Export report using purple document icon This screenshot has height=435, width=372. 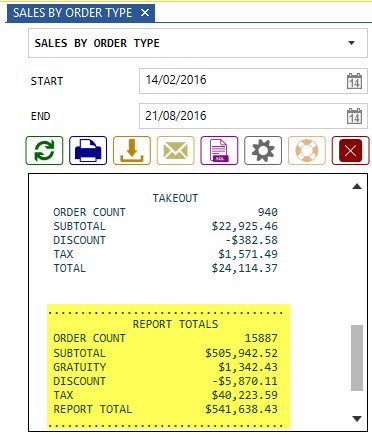pos(219,151)
